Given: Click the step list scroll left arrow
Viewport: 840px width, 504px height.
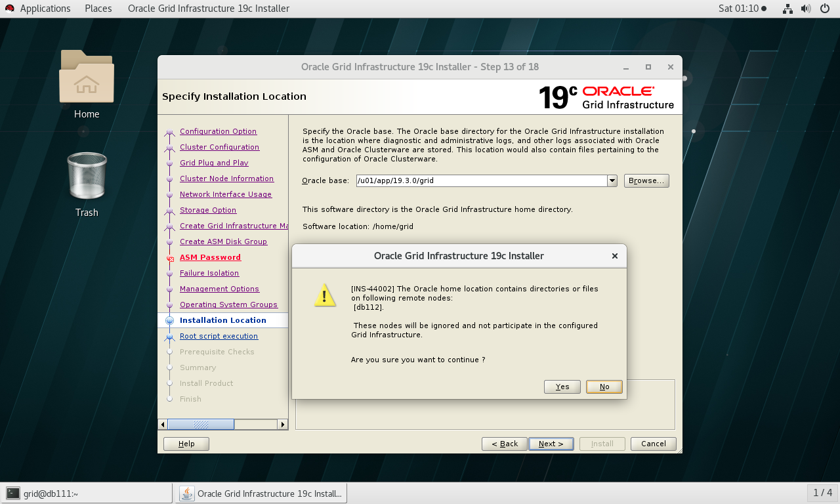Looking at the screenshot, I should coord(163,425).
